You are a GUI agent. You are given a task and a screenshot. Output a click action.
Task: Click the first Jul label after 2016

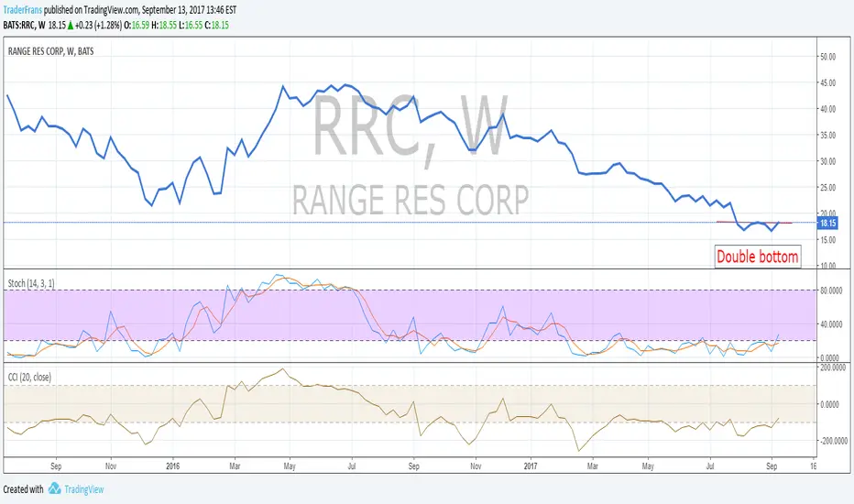tap(352, 466)
